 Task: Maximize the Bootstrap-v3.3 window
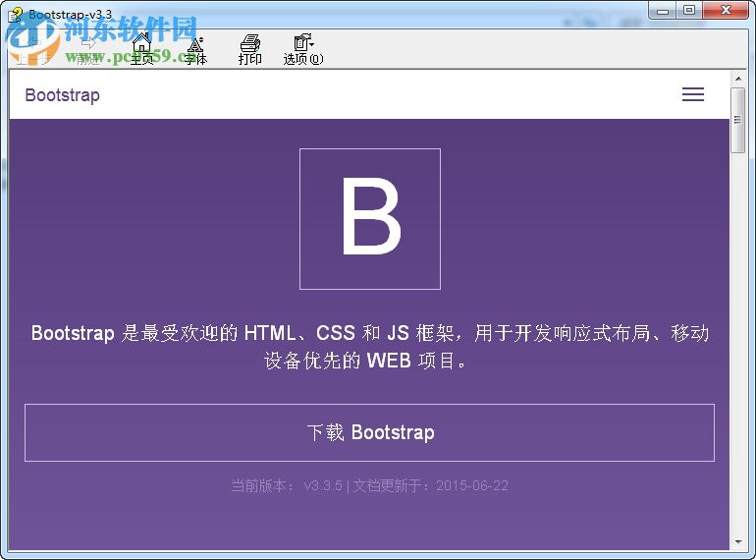tap(689, 10)
